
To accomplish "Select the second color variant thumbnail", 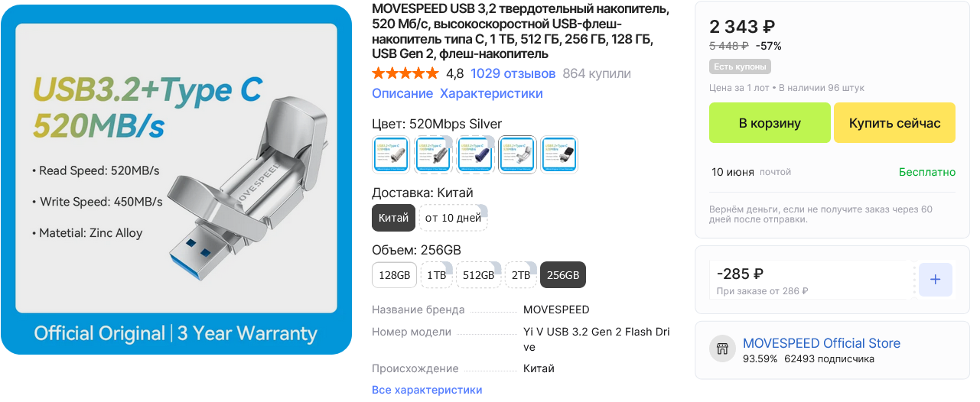I will pos(433,154).
